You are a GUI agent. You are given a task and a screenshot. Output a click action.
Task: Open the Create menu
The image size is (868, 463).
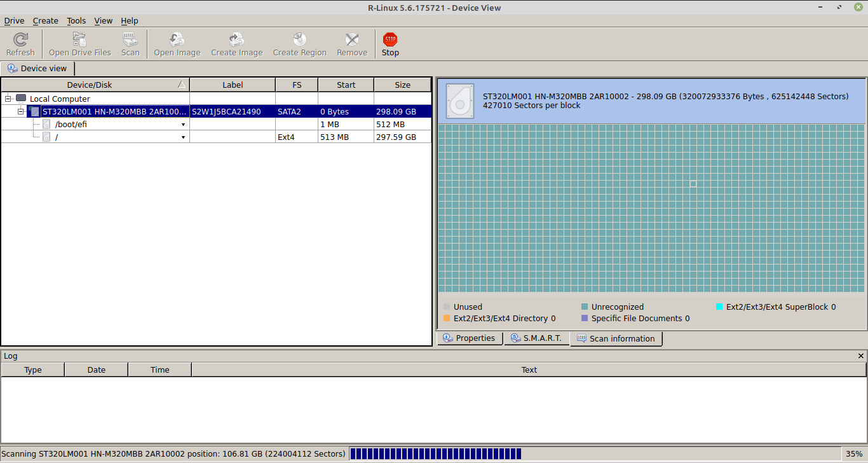pos(45,21)
